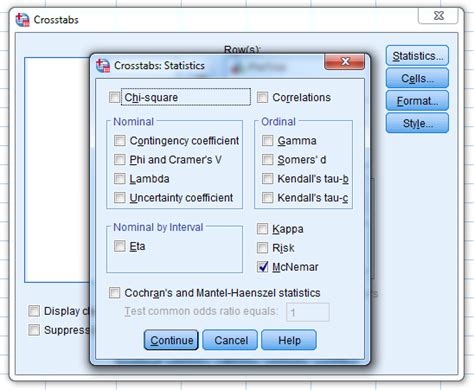474x390 pixels.
Task: Select the Lambda checkbox
Action: click(x=120, y=179)
